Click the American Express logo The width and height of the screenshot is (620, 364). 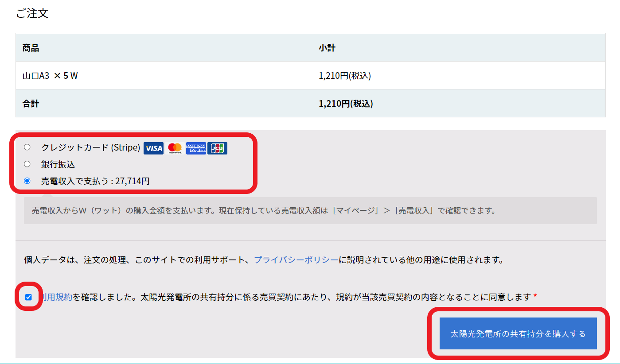pos(196,148)
